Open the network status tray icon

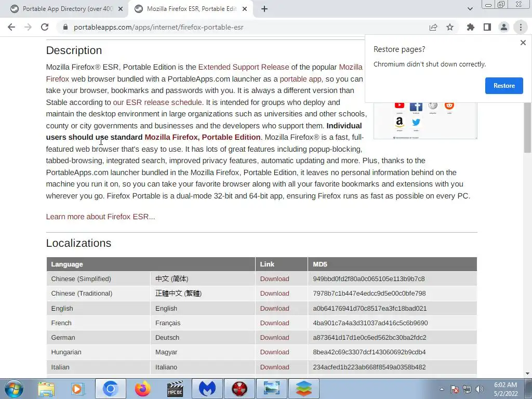click(x=467, y=389)
